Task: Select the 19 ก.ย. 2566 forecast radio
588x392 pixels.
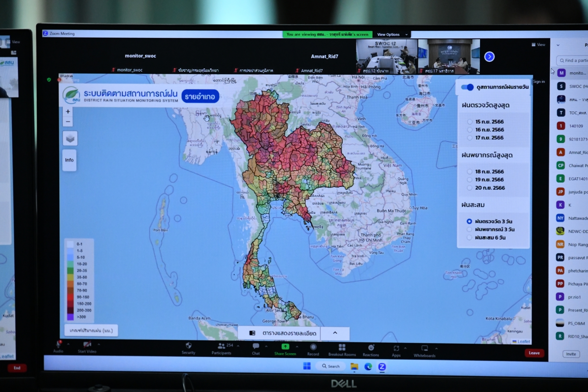Action: 469,180
